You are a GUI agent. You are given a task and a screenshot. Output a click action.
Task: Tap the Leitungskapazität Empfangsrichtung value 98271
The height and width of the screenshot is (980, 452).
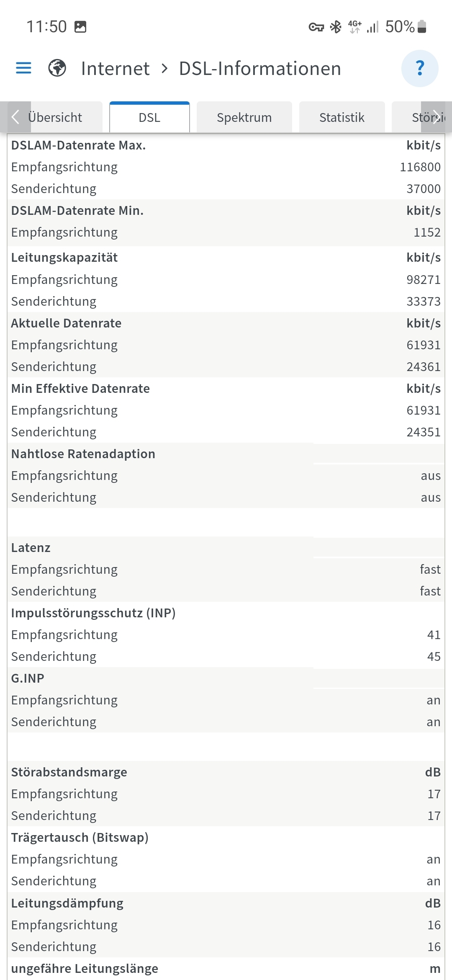(x=423, y=280)
